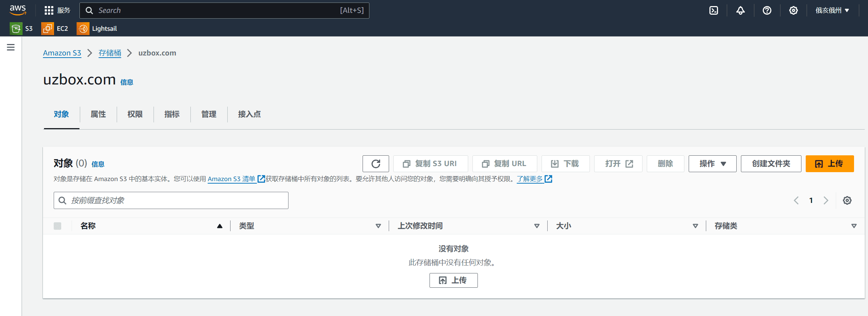Image resolution: width=868 pixels, height=316 pixels.
Task: Open the 操作 actions dropdown
Action: pyautogui.click(x=712, y=164)
